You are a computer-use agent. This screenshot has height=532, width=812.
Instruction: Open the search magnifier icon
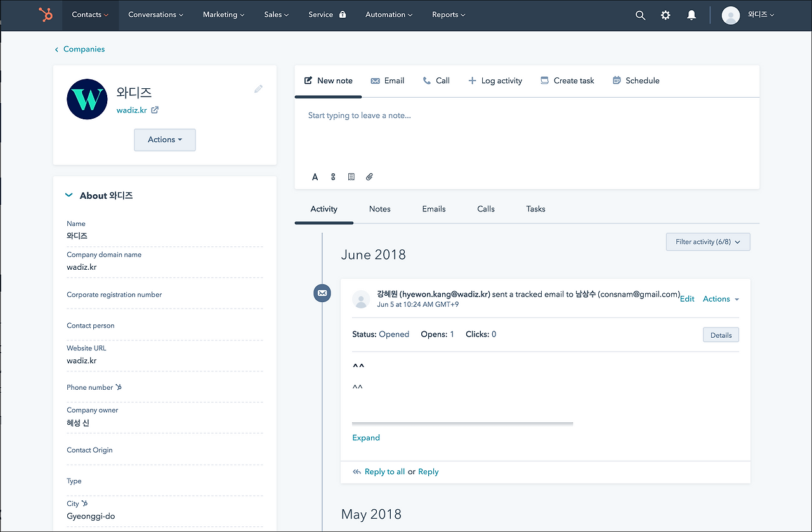[x=641, y=15]
